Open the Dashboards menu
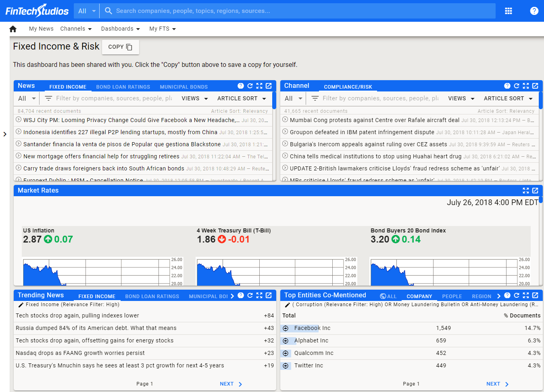This screenshot has height=392, width=544. pyautogui.click(x=121, y=29)
